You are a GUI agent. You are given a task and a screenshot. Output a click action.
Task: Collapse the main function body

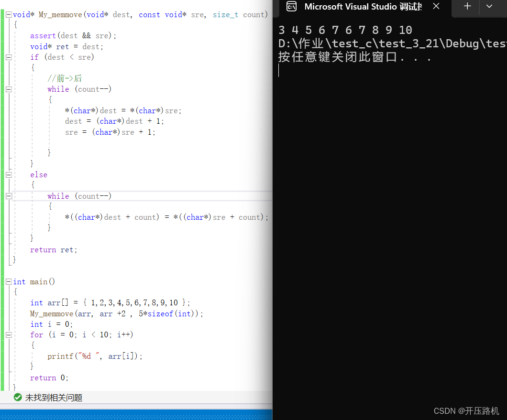point(8,281)
